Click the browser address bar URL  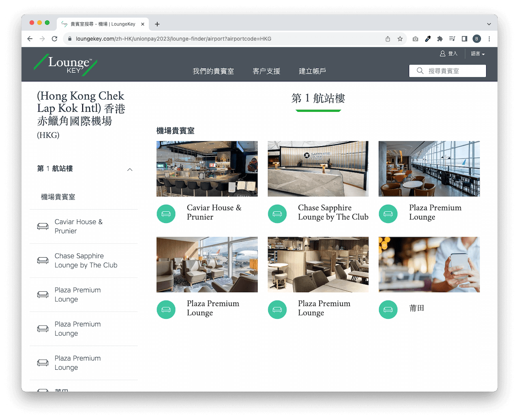(x=174, y=39)
